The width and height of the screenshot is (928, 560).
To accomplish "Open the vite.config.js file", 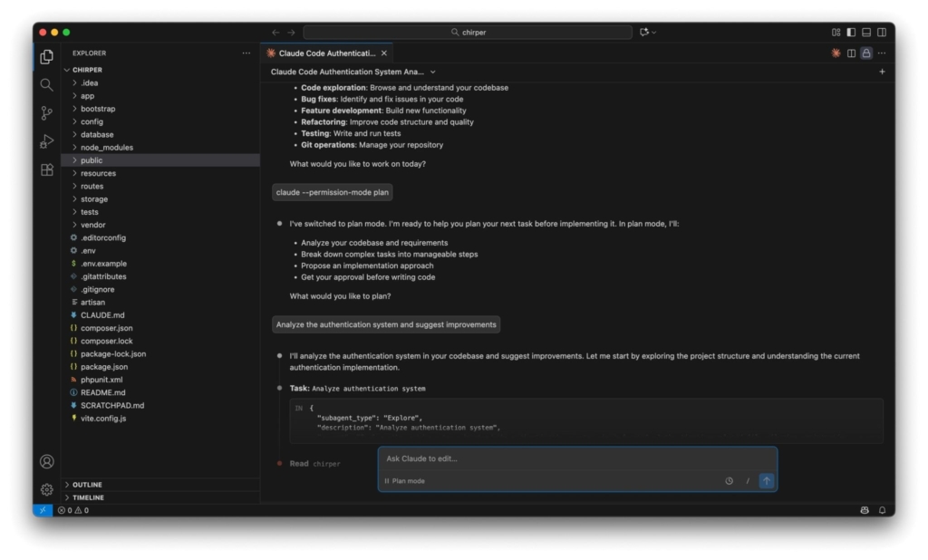I will [x=160, y=419].
